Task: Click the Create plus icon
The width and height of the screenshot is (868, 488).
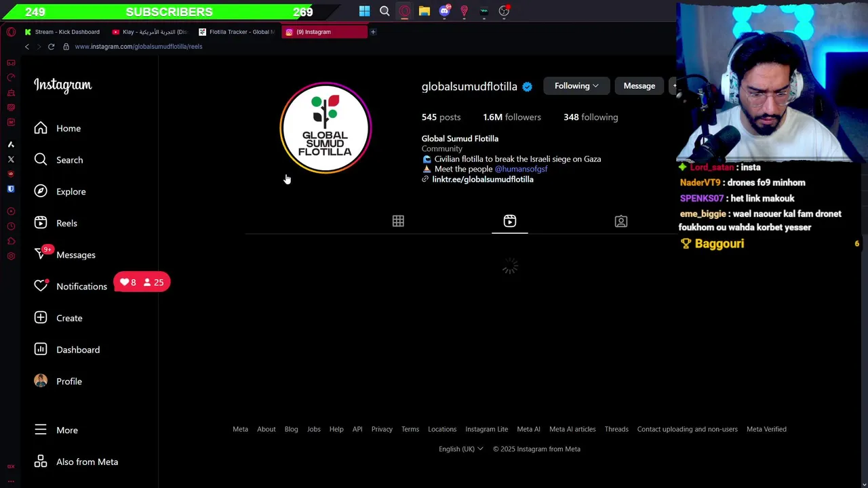Action: pos(41,318)
